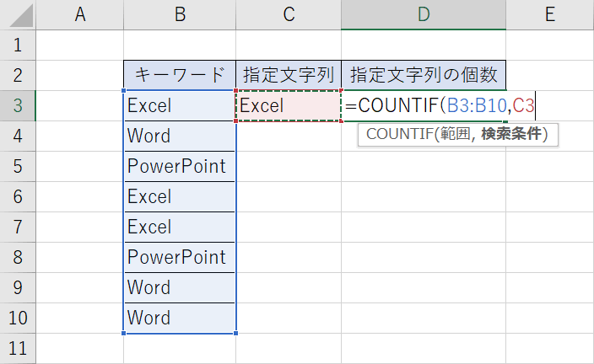
Task: Click empty cell C4
Action: pyautogui.click(x=289, y=136)
